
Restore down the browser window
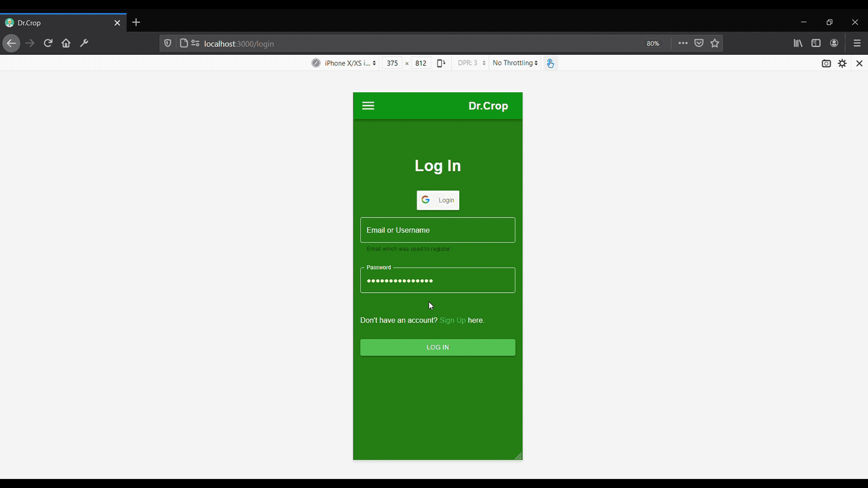[829, 22]
